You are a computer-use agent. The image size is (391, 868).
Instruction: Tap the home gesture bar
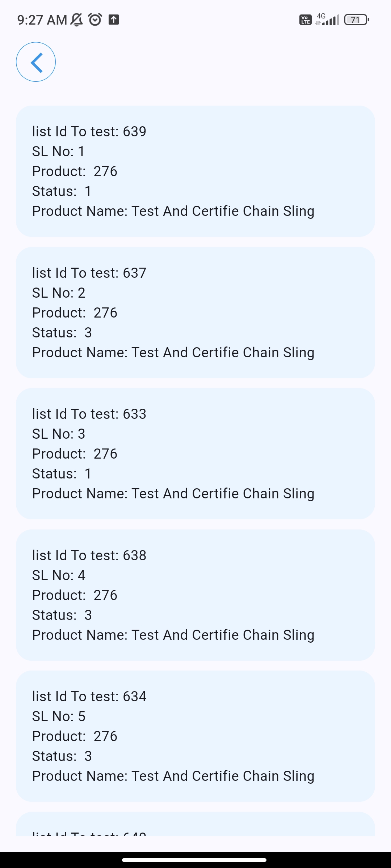pos(194,860)
